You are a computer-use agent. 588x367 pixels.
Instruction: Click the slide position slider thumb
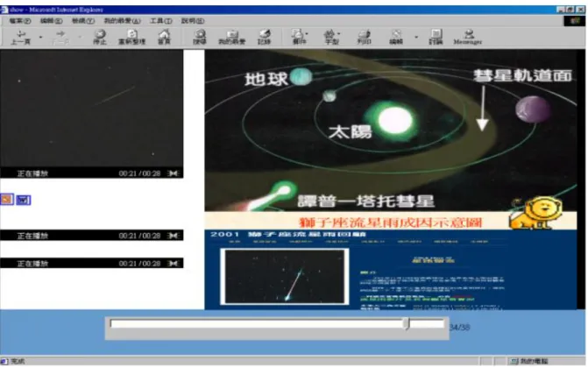407,323
